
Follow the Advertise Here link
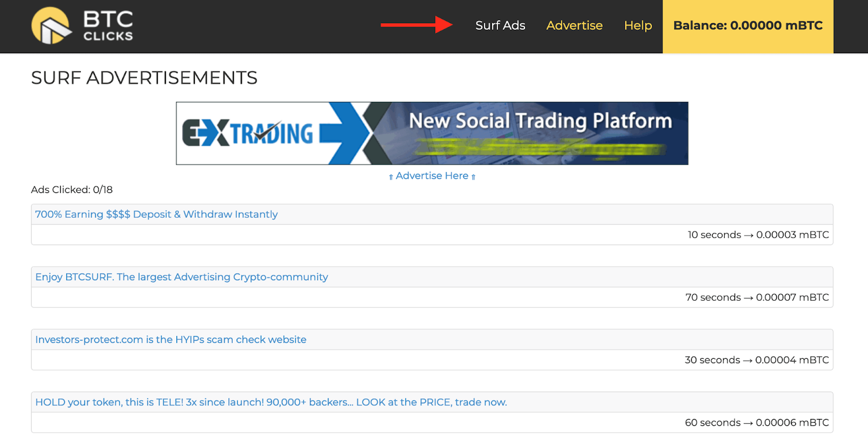(432, 176)
